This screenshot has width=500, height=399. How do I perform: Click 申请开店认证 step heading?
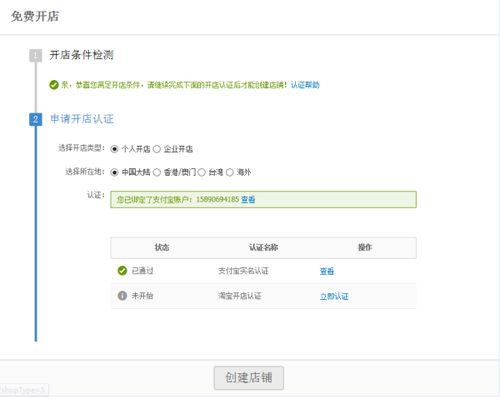pos(82,119)
